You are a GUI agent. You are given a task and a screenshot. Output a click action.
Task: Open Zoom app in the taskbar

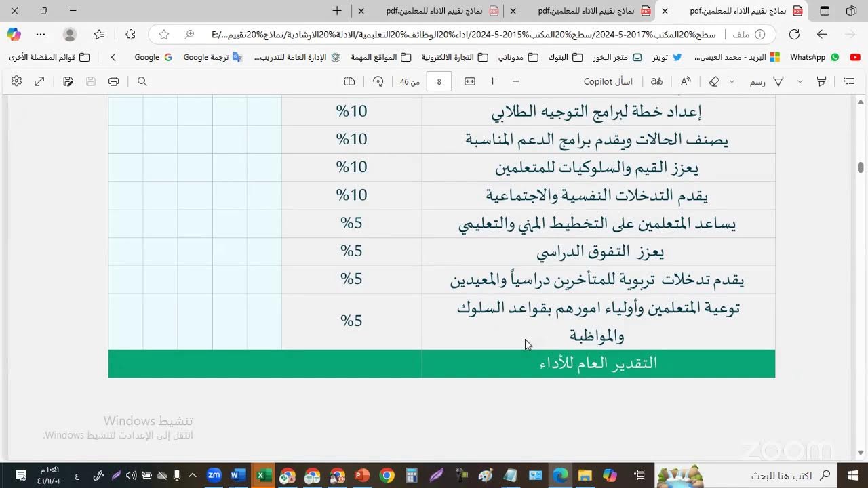tap(214, 476)
